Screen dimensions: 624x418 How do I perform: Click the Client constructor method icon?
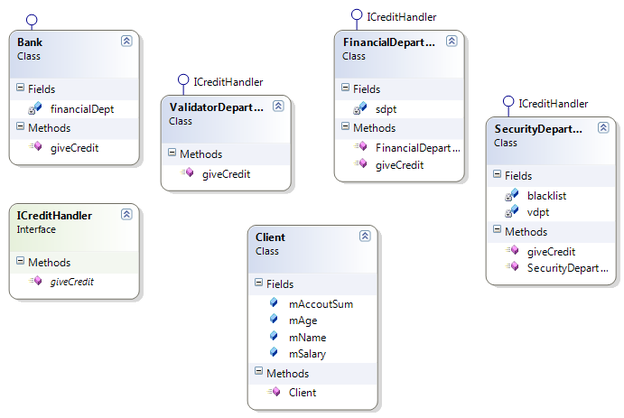click(273, 393)
